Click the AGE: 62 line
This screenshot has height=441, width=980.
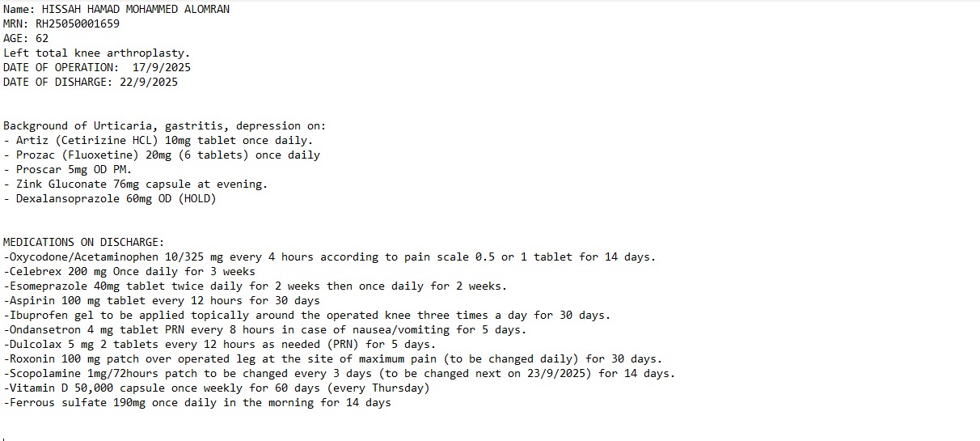click(x=26, y=39)
